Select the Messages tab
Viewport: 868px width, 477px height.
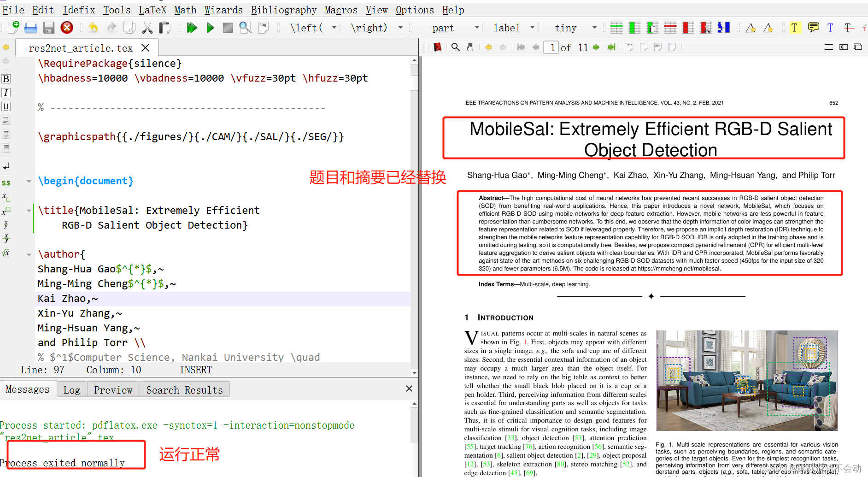(x=28, y=389)
